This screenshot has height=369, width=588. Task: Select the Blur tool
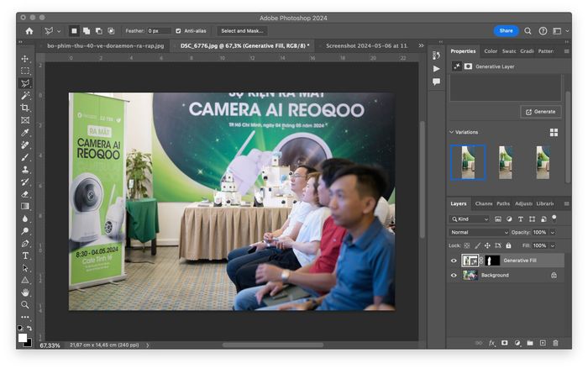25,219
